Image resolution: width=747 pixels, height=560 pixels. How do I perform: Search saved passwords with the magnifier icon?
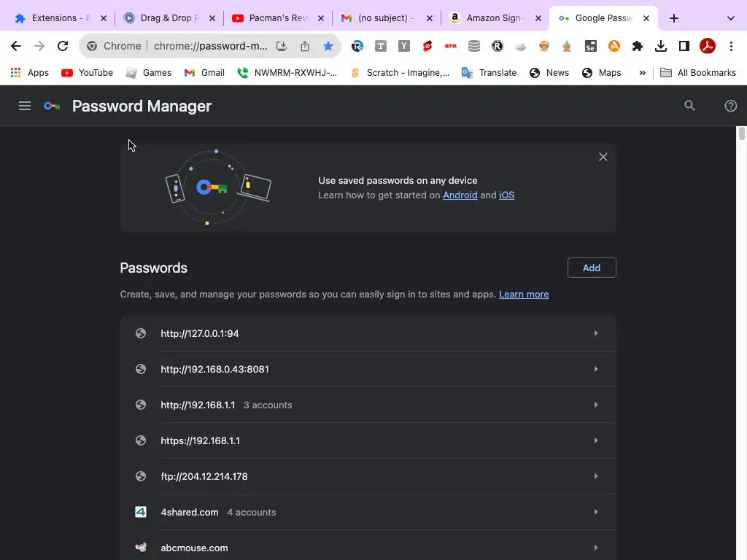(689, 106)
